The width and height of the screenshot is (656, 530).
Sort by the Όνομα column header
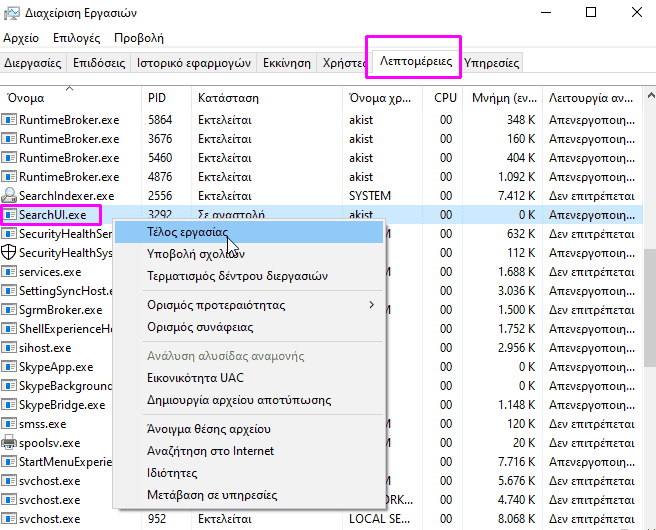pyautogui.click(x=70, y=98)
